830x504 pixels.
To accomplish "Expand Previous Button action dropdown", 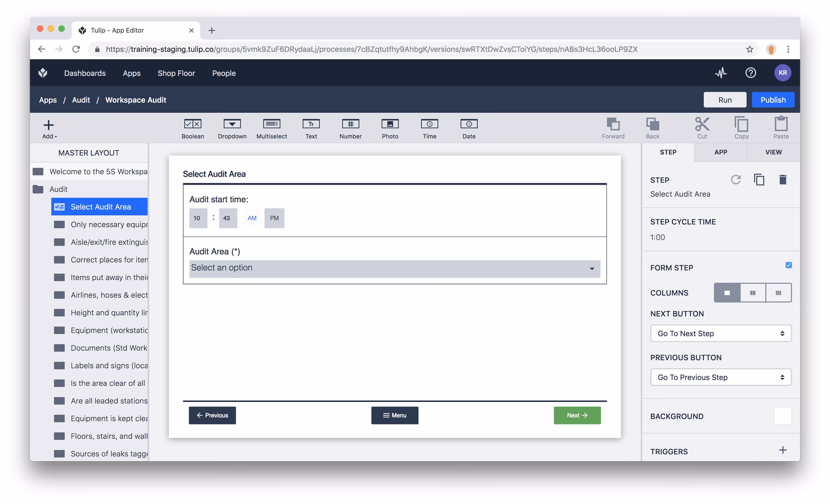I will (720, 377).
